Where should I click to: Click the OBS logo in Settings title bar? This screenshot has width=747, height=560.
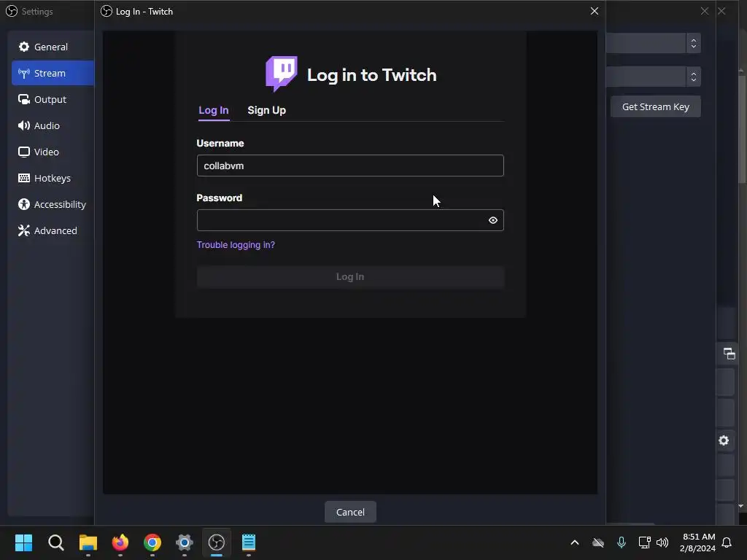[12, 11]
